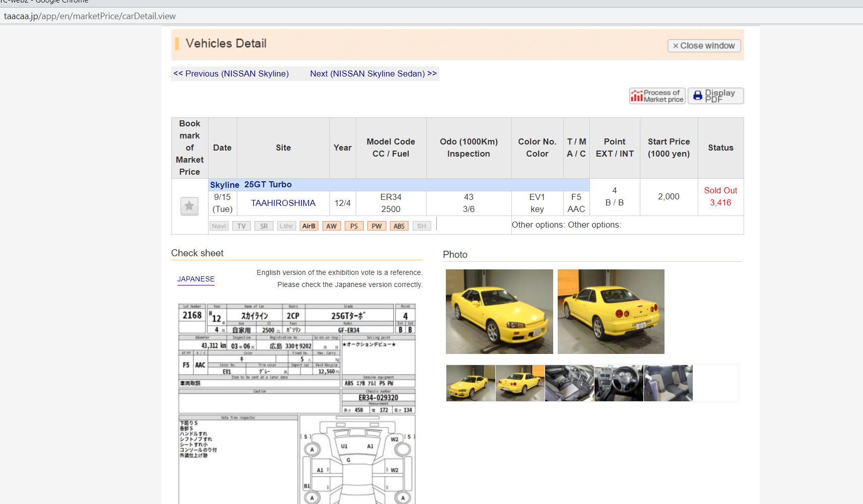Click the ABS option badge
Image resolution: width=863 pixels, height=504 pixels.
pyautogui.click(x=399, y=226)
